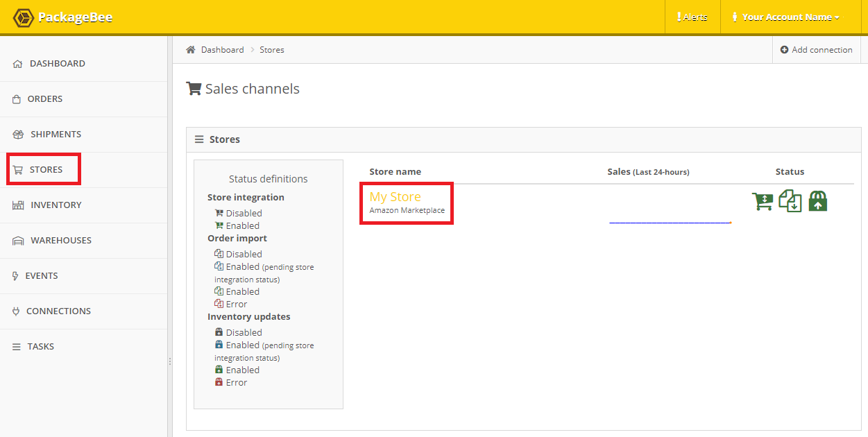The width and height of the screenshot is (868, 437).
Task: Click the Sales channels cart icon heading
Action: tap(194, 89)
